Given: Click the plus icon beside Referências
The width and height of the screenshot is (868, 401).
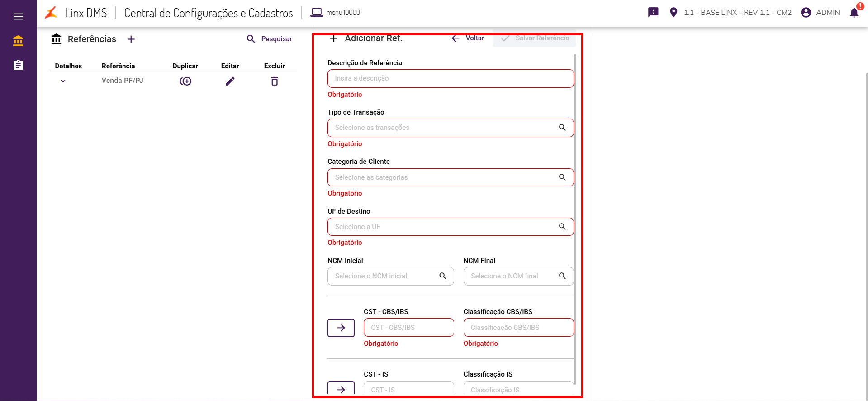Looking at the screenshot, I should coord(131,39).
